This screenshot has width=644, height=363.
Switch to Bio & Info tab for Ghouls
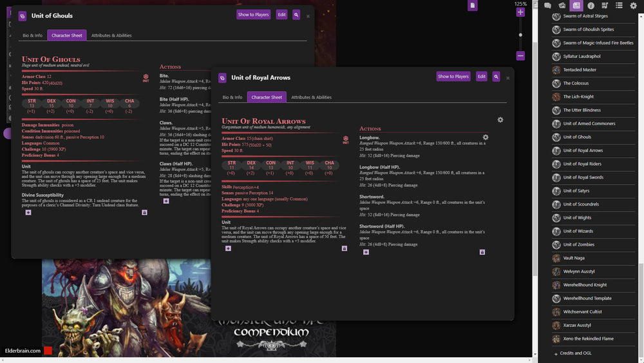point(33,35)
